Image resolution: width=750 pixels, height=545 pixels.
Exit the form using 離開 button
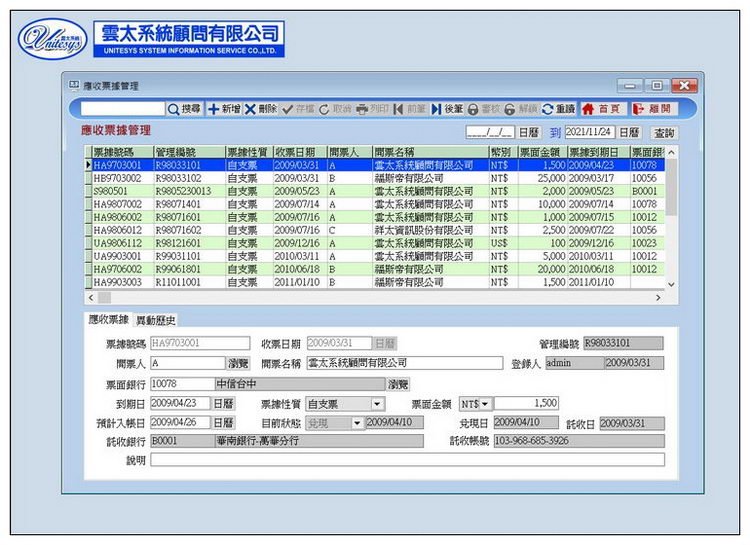[652, 108]
